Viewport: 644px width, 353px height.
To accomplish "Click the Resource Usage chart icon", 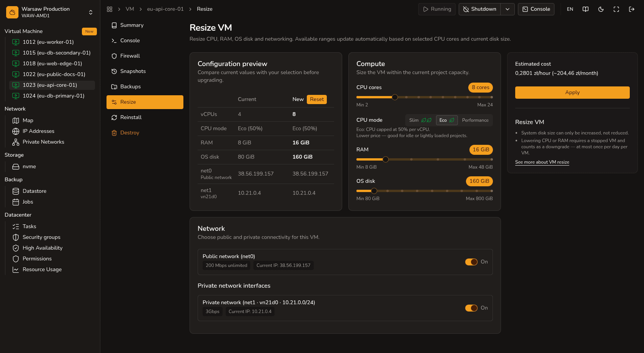I will pyautogui.click(x=16, y=269).
